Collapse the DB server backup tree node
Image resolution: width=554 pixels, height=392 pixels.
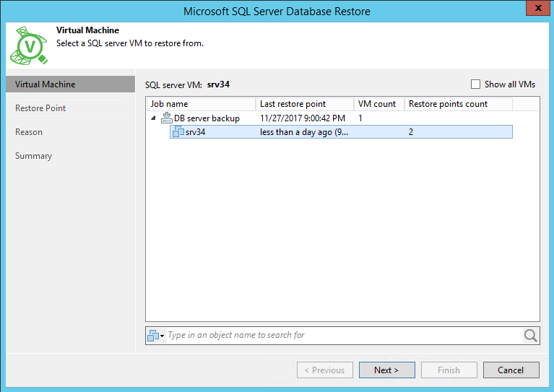click(x=153, y=118)
